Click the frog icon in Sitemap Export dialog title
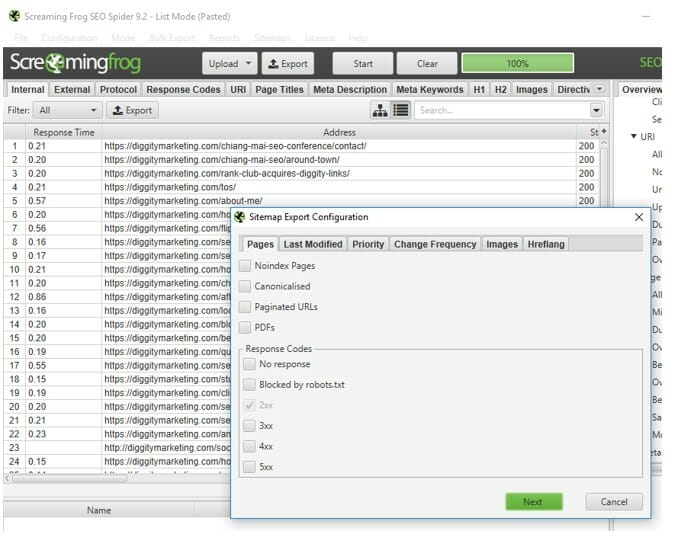Screen dimensions: 674x537 [x=239, y=217]
